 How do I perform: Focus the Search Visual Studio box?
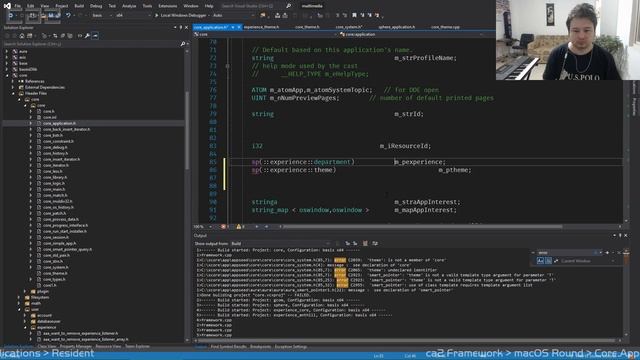pyautogui.click(x=253, y=6)
